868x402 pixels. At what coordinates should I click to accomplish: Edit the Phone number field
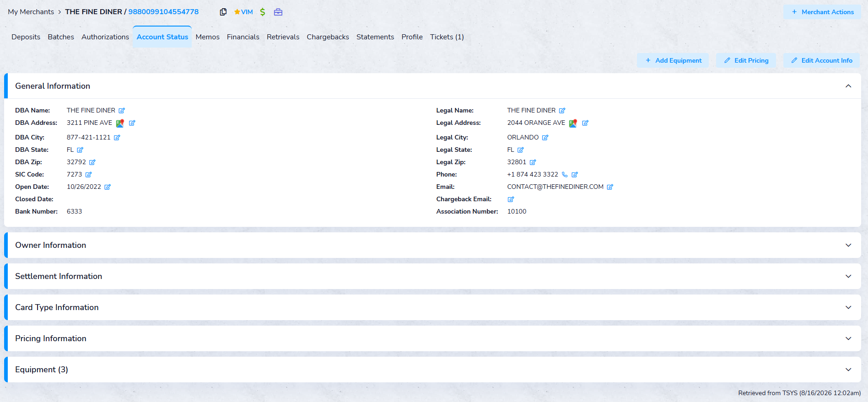(575, 175)
